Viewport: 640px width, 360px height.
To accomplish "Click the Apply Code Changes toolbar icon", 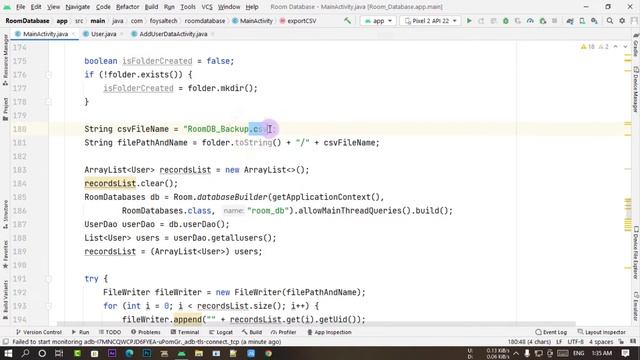I will point(493,20).
